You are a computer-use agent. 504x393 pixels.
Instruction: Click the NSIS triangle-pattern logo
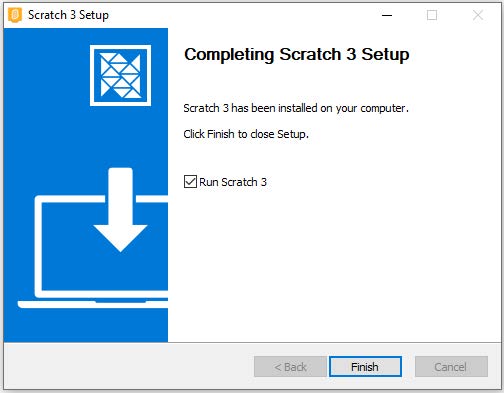[120, 75]
